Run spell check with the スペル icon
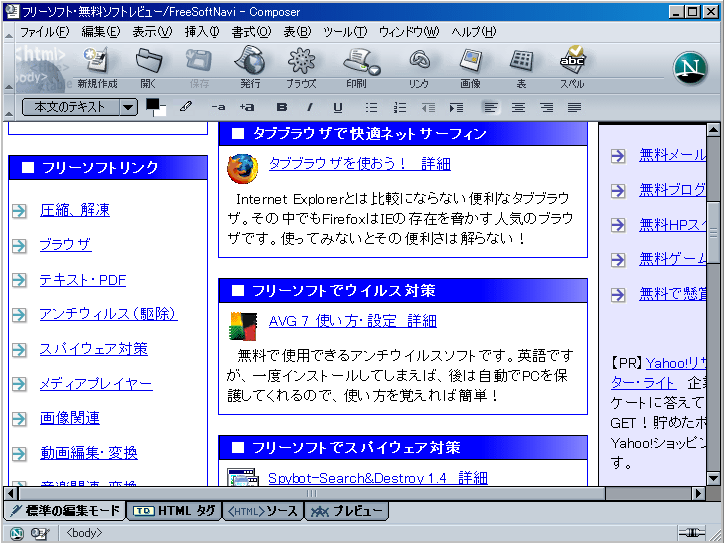 (x=572, y=67)
